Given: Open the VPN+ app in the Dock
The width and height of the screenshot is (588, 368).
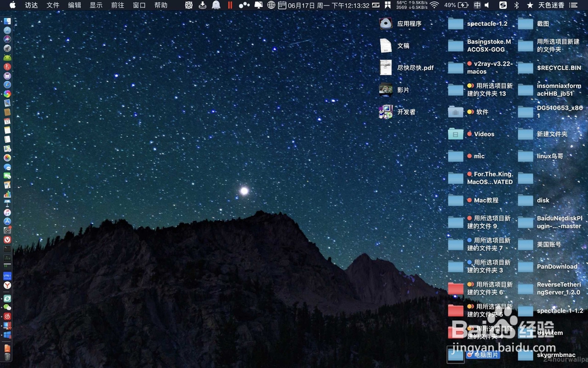Looking at the screenshot, I should (7, 276).
